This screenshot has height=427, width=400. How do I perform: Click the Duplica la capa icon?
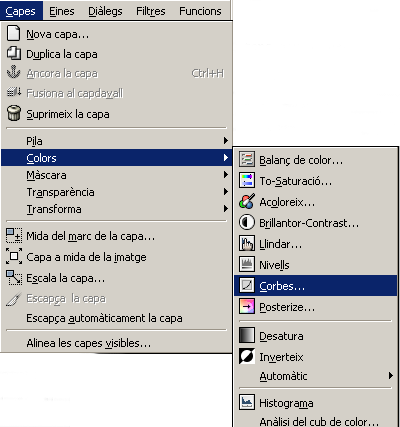pyautogui.click(x=14, y=54)
